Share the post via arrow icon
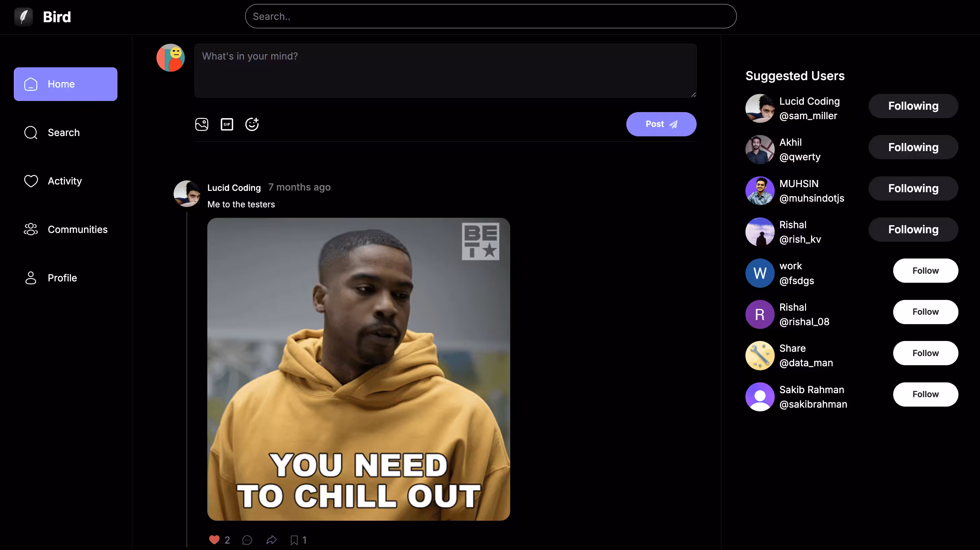Viewport: 980px width, 550px height. point(271,540)
